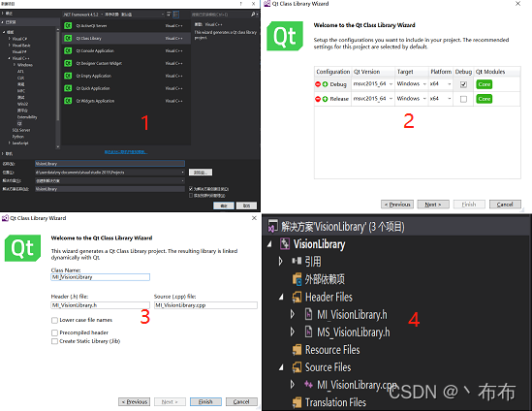Image resolution: width=532 pixels, height=411 pixels.
Task: Click the Class Name input field
Action: click(100, 277)
